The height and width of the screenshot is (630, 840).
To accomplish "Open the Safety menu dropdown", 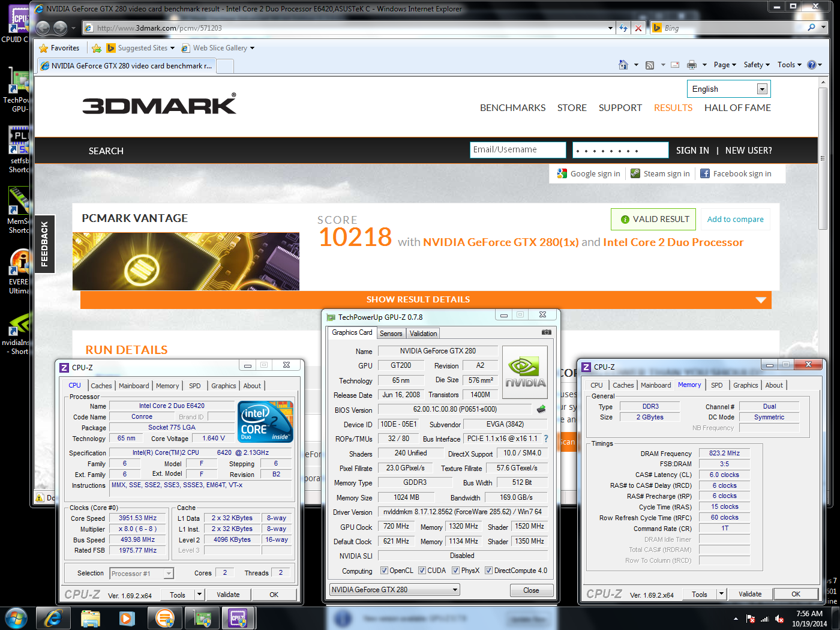I will (x=757, y=65).
